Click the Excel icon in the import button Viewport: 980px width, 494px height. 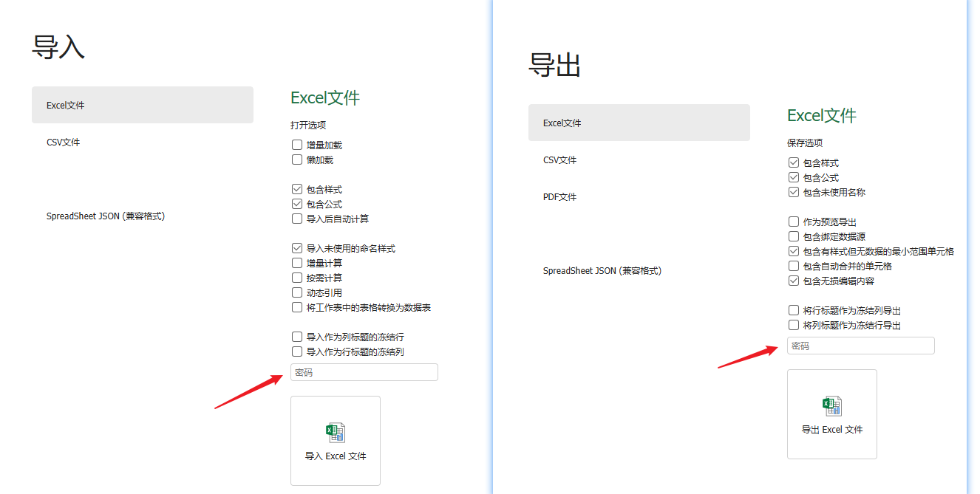coord(336,433)
